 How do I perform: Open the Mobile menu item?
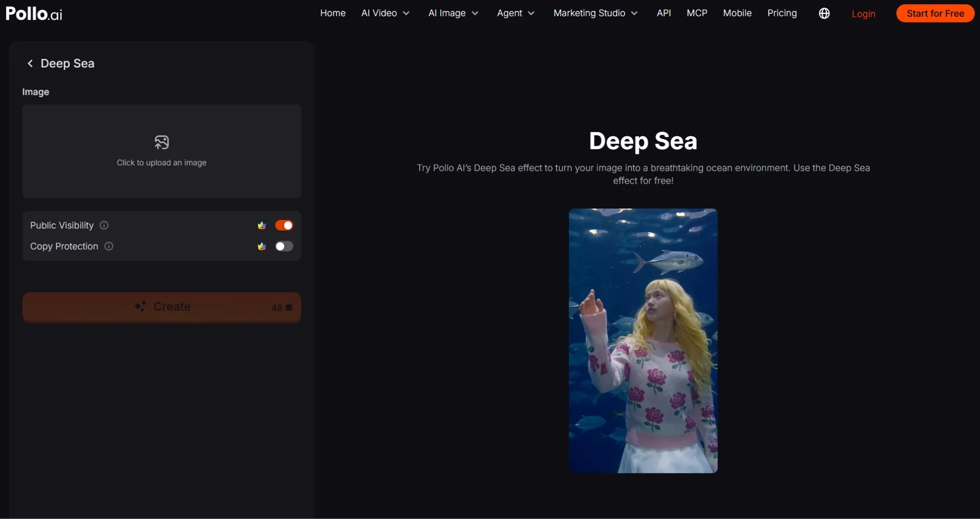point(737,13)
